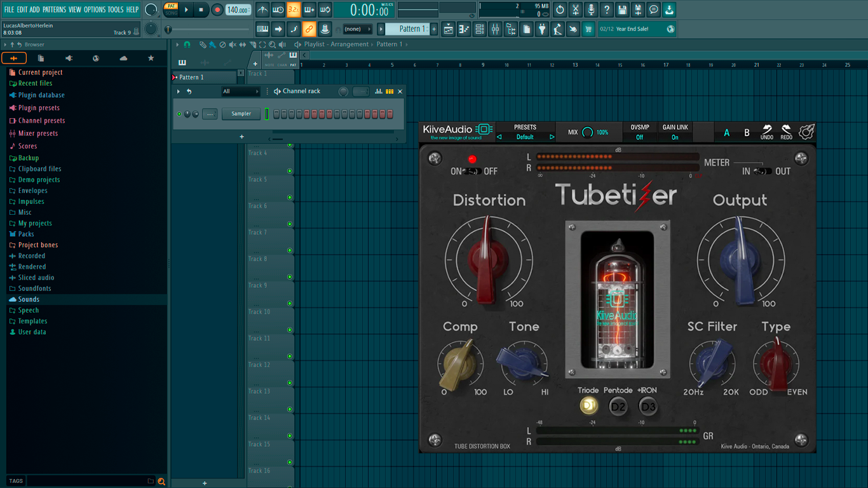Click the search icon beside TAGS field
Viewport: 868px width, 488px height.
point(161,481)
